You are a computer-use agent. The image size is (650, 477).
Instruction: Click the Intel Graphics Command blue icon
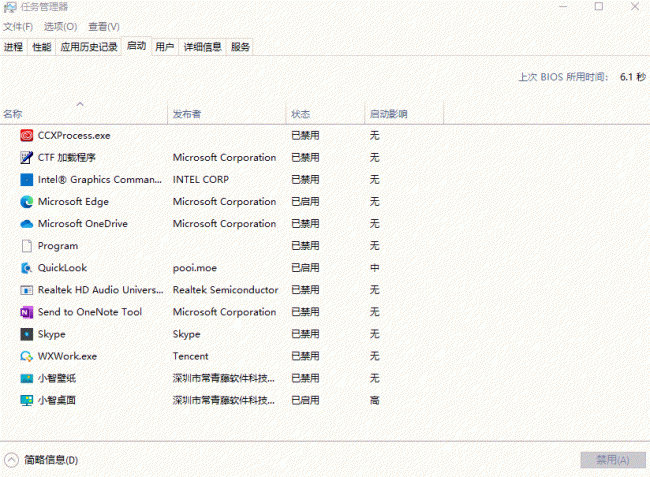click(27, 179)
